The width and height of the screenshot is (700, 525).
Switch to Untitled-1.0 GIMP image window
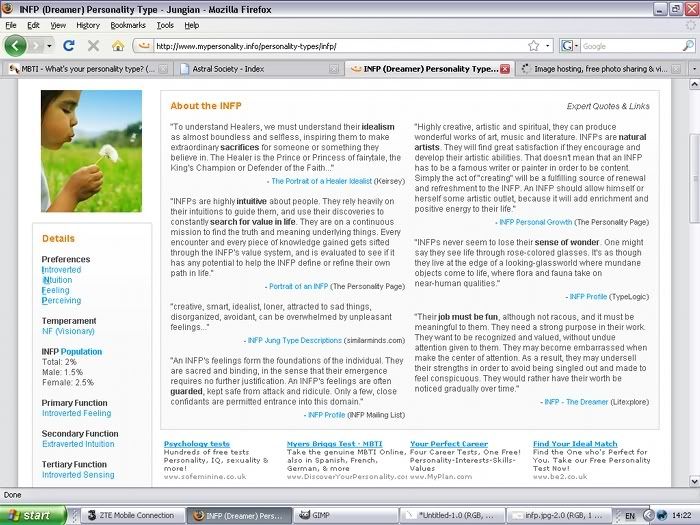[452, 515]
